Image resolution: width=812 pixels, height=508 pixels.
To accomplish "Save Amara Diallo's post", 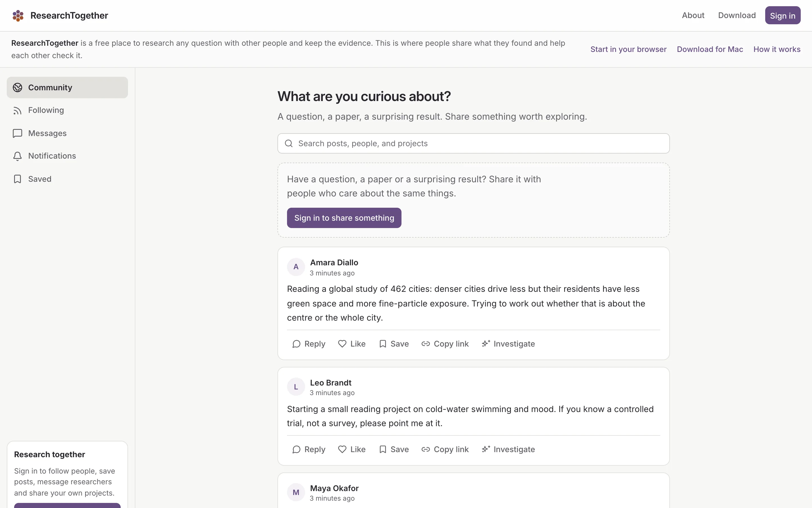I will [x=394, y=344].
